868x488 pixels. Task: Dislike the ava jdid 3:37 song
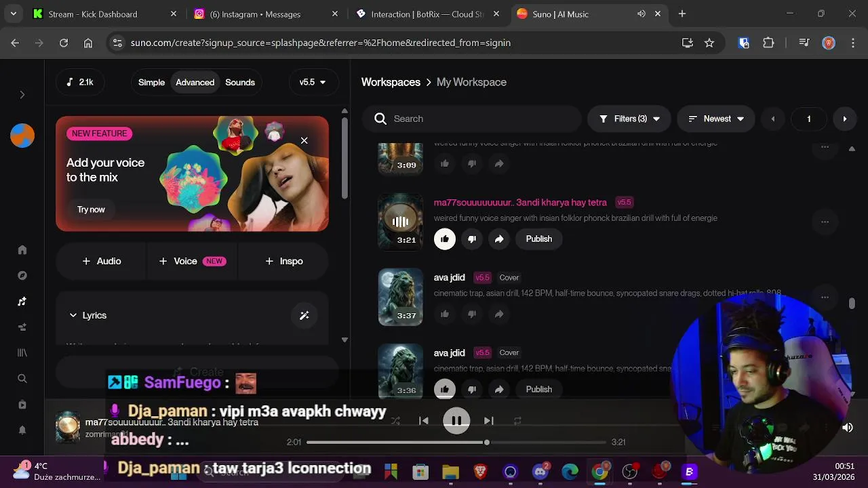(472, 314)
